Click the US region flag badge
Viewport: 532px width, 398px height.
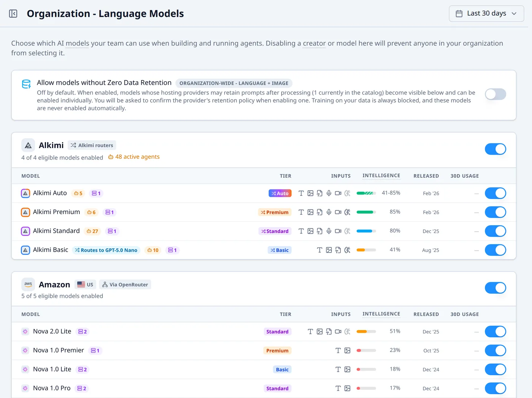85,284
